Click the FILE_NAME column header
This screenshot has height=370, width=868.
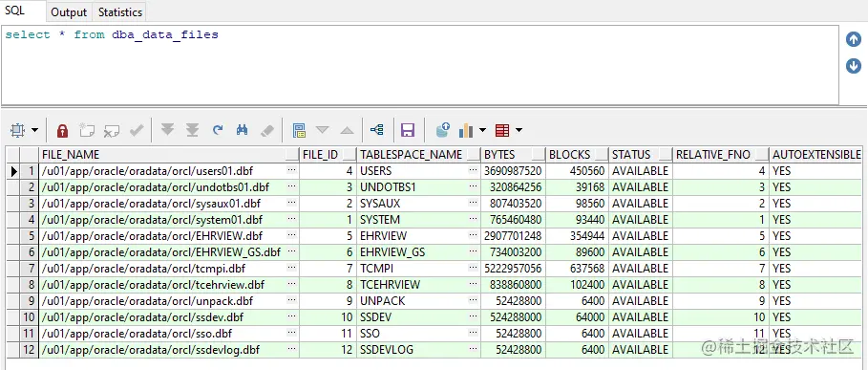(x=71, y=155)
